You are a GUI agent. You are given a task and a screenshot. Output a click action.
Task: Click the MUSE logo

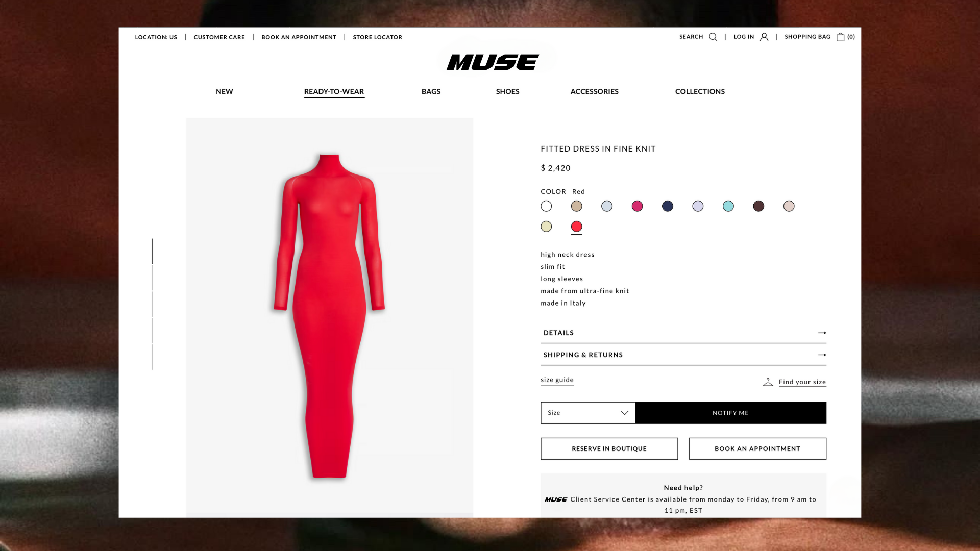(493, 62)
